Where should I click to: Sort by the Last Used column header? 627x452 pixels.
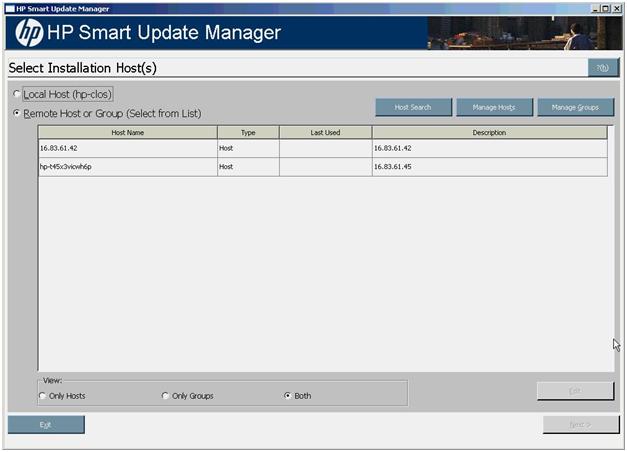[x=325, y=132]
